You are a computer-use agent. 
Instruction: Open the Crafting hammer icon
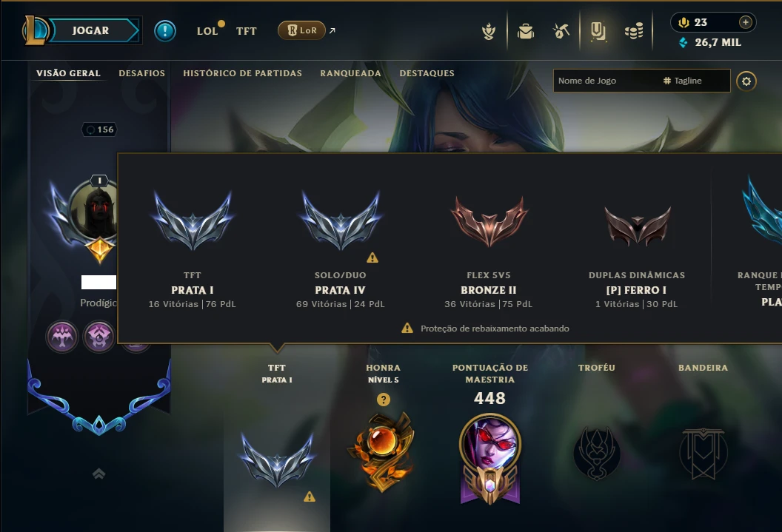[561, 31]
